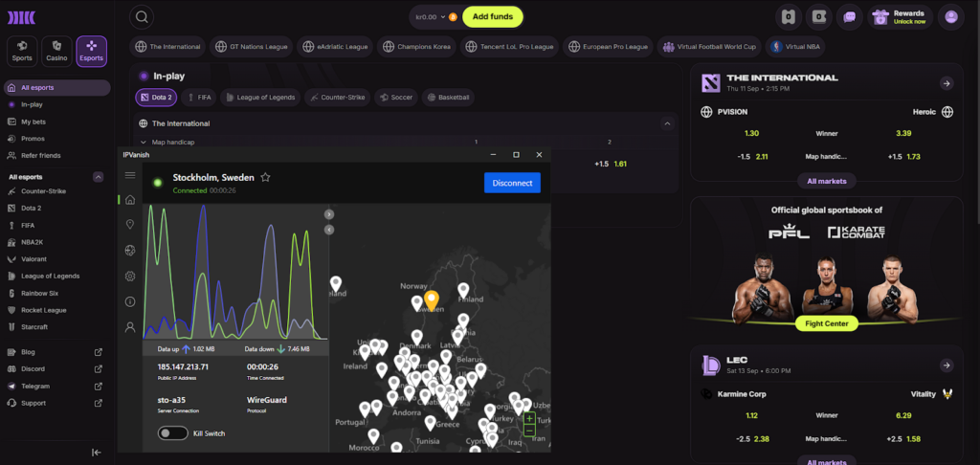Collapse the All esports sidebar section
Screen dimensions: 980x465
[99, 177]
